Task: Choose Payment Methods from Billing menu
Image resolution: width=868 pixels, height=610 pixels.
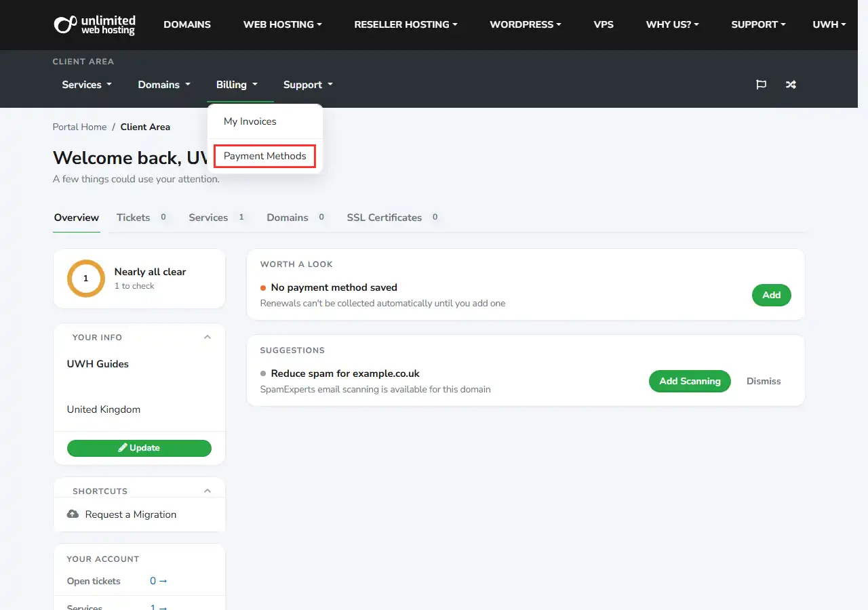Action: point(265,156)
